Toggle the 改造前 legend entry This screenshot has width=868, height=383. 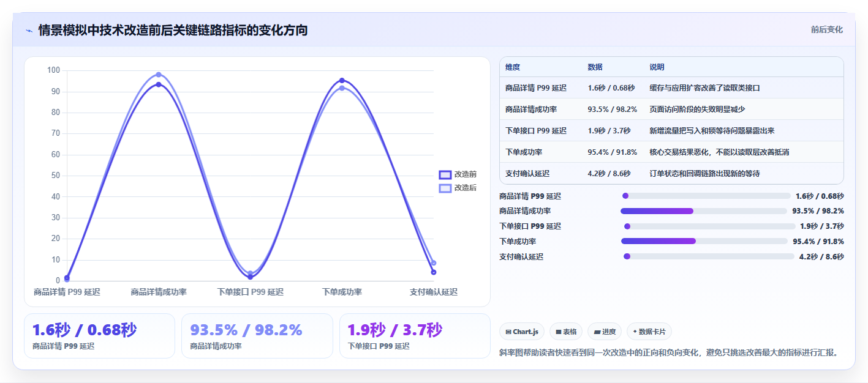point(458,174)
